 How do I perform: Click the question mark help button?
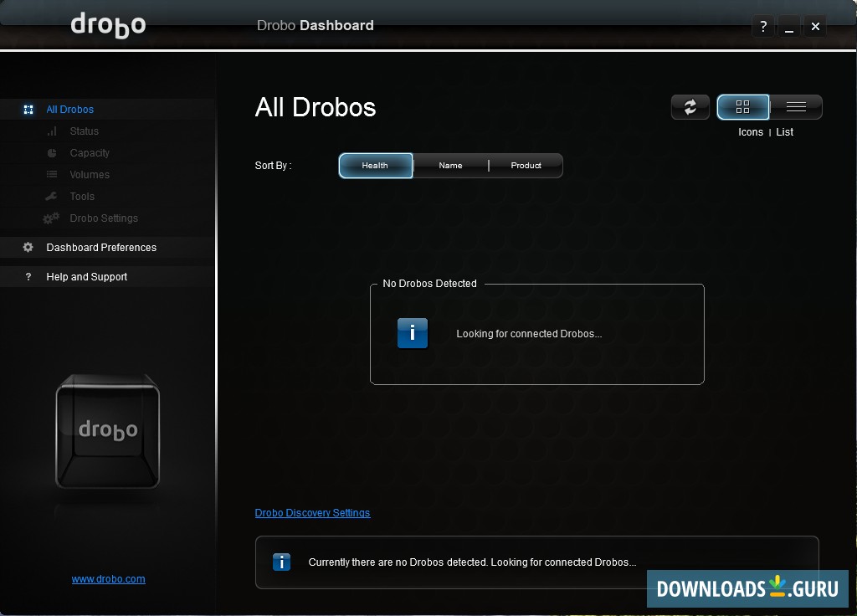pos(762,26)
